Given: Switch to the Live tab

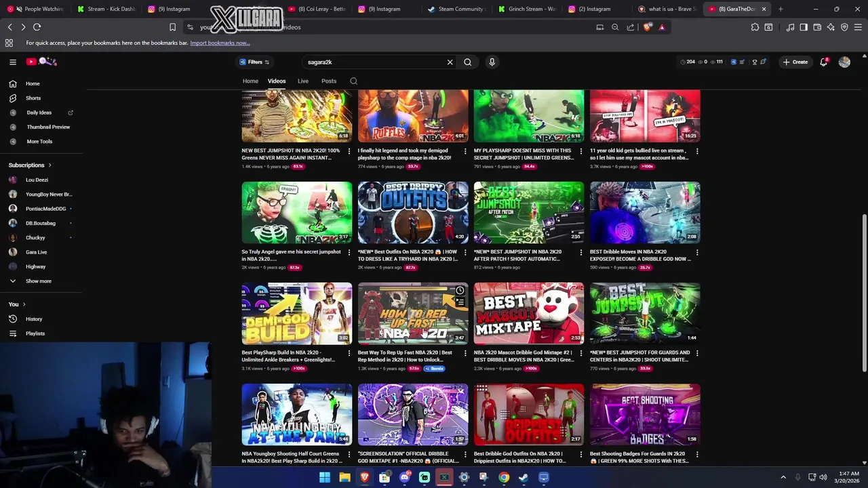Looking at the screenshot, I should click(x=303, y=81).
